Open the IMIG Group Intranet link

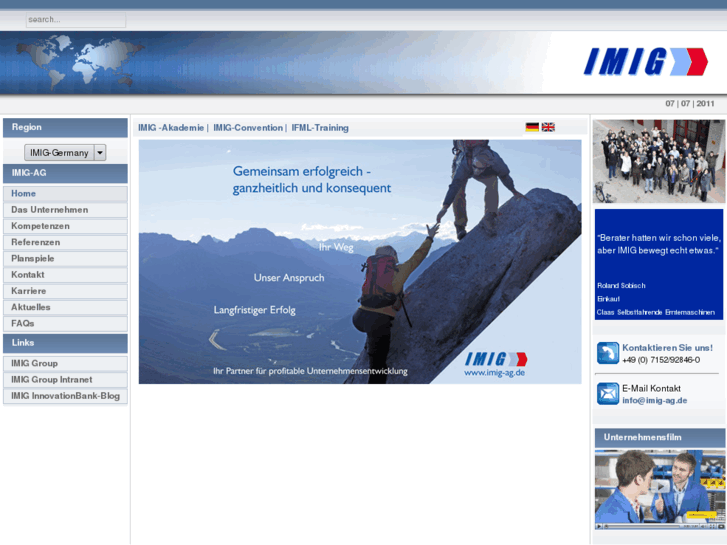[x=65, y=379]
